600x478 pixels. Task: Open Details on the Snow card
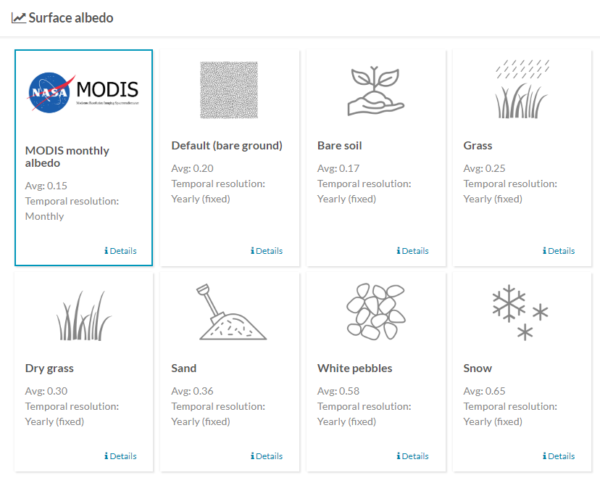point(559,456)
